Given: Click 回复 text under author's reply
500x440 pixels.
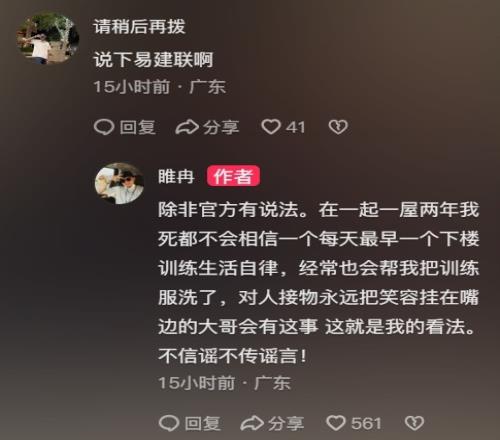Looking at the screenshot, I should pyautogui.click(x=203, y=423).
